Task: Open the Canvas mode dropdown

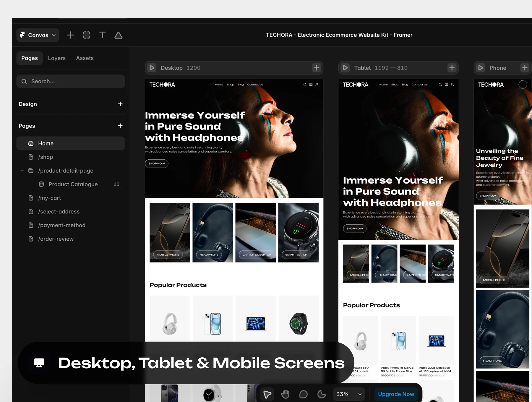Action: pyautogui.click(x=38, y=35)
